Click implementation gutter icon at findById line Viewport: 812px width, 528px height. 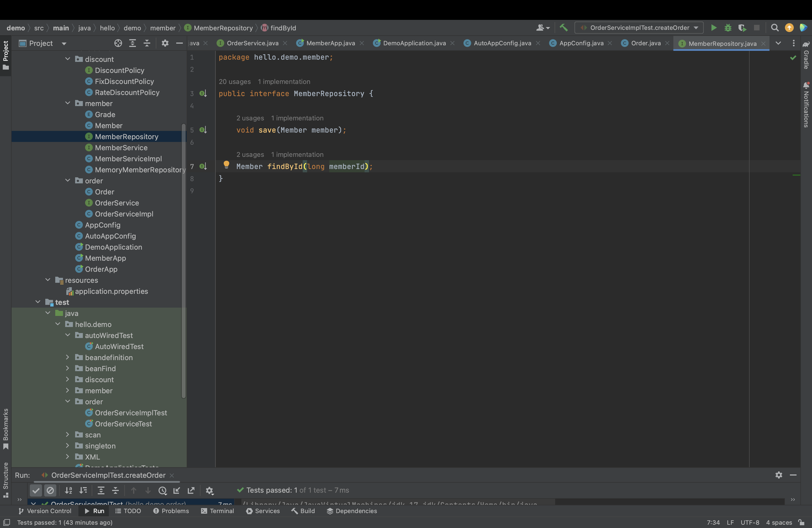point(203,166)
